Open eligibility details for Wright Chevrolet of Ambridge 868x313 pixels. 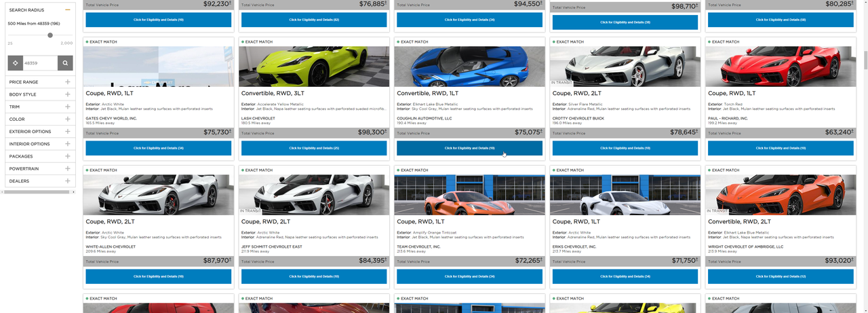coord(781,276)
